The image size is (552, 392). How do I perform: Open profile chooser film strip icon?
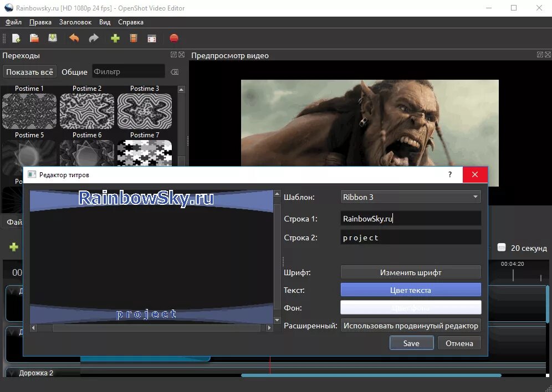(x=134, y=38)
